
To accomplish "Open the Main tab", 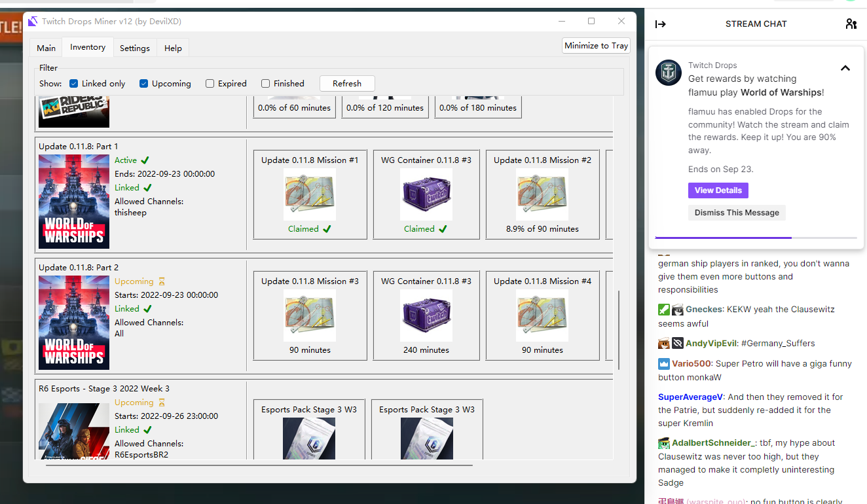I will coord(45,47).
